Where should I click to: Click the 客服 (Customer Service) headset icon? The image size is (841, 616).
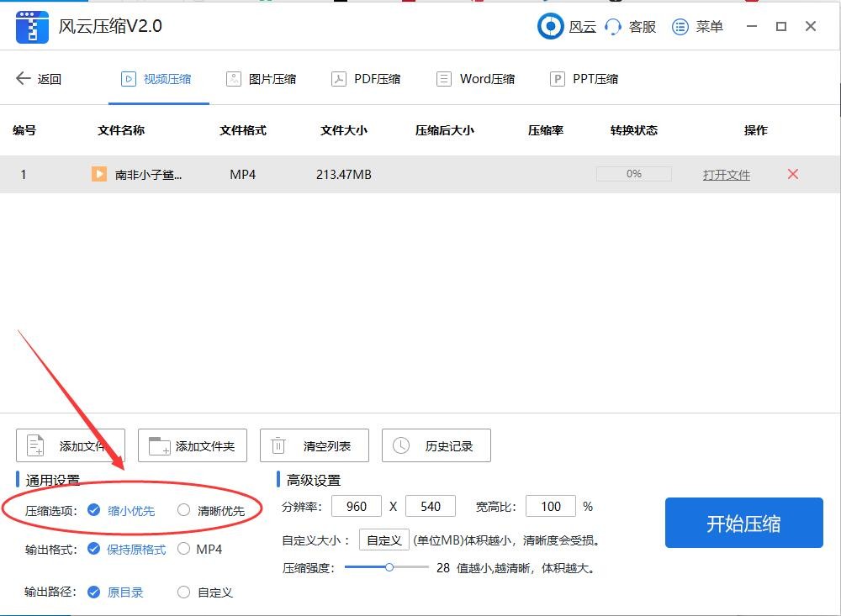(612, 26)
